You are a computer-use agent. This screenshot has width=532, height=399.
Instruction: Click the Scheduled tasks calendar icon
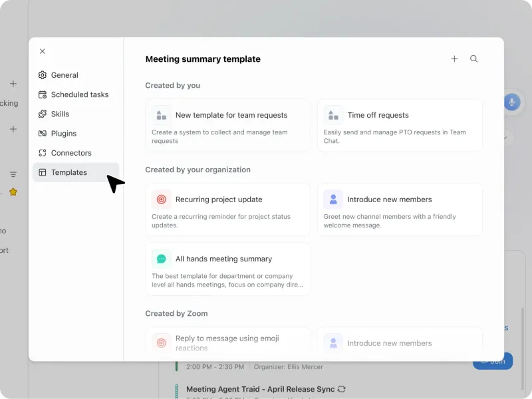pos(43,94)
